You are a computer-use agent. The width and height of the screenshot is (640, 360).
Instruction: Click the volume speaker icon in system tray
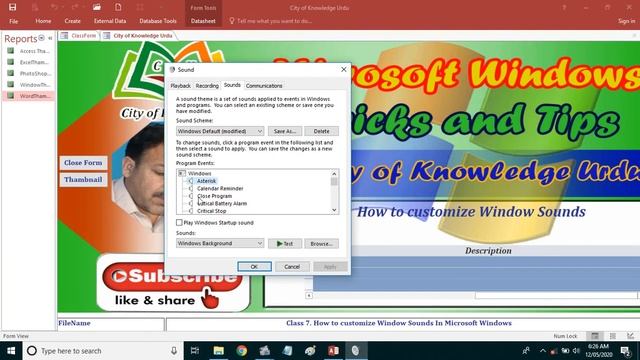576,351
